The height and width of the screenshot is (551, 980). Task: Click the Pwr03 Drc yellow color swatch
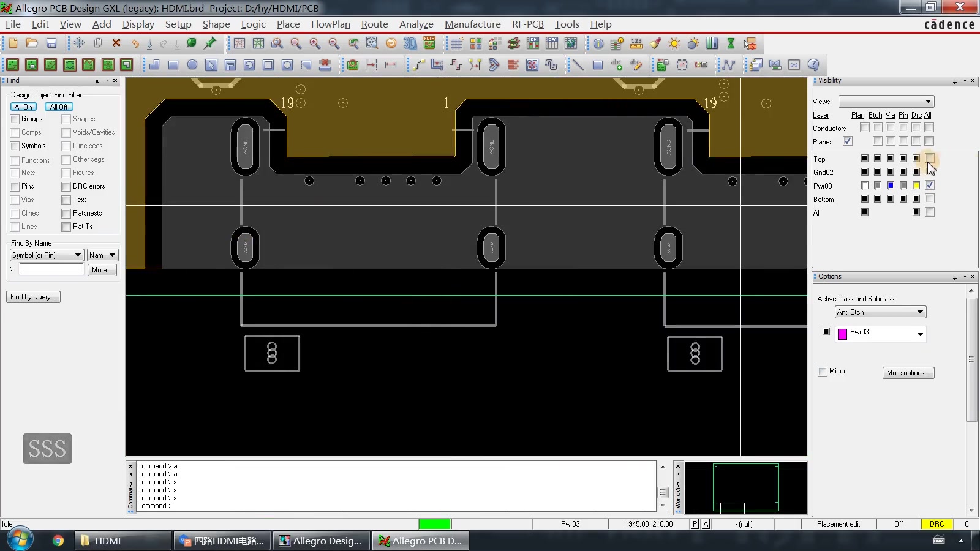[916, 185]
